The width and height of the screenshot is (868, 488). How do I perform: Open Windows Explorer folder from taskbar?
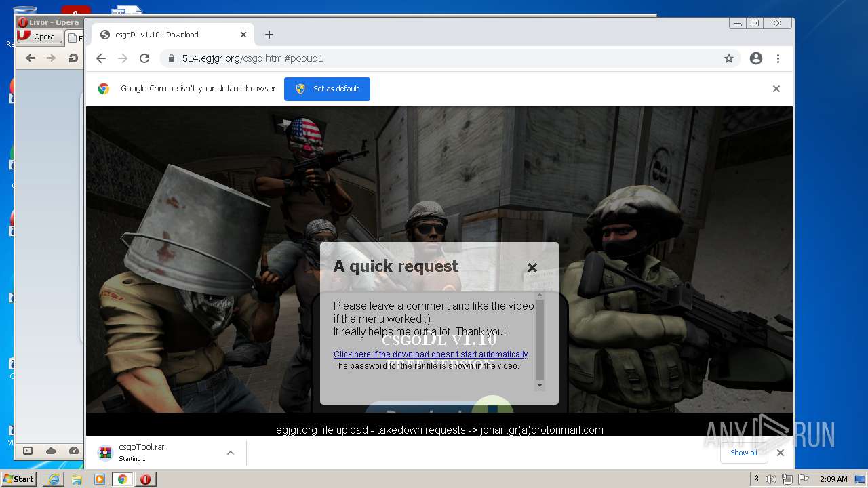(x=77, y=479)
